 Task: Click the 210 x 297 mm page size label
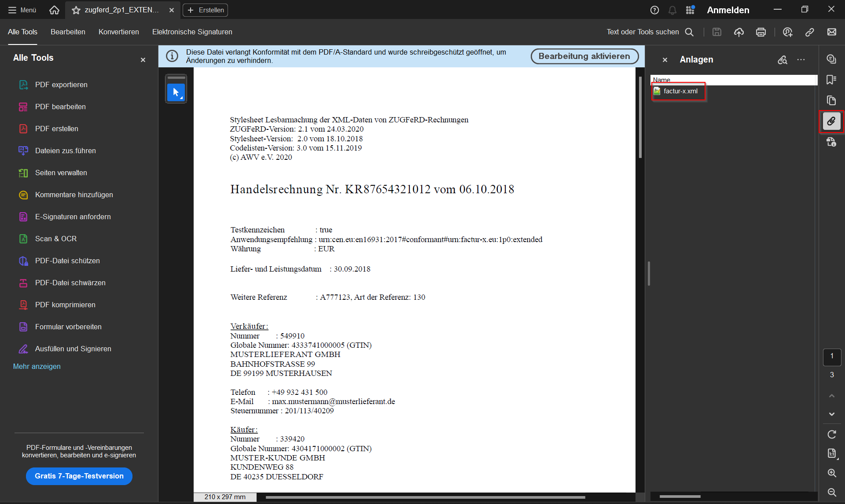point(225,497)
